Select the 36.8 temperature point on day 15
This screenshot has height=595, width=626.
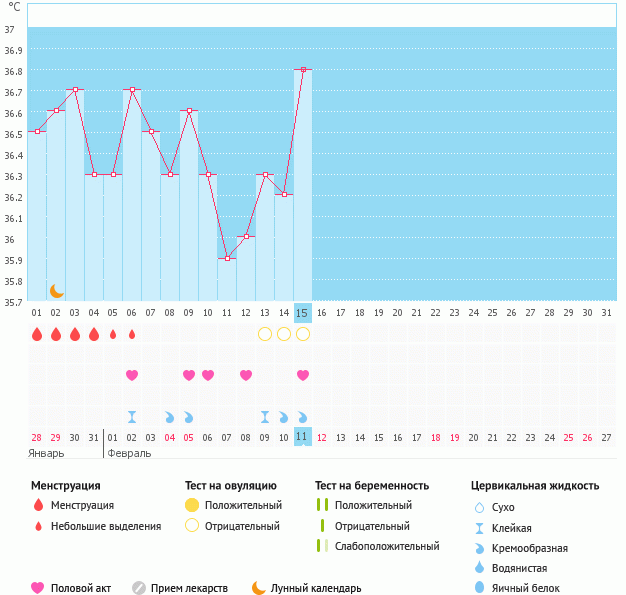[x=303, y=69]
